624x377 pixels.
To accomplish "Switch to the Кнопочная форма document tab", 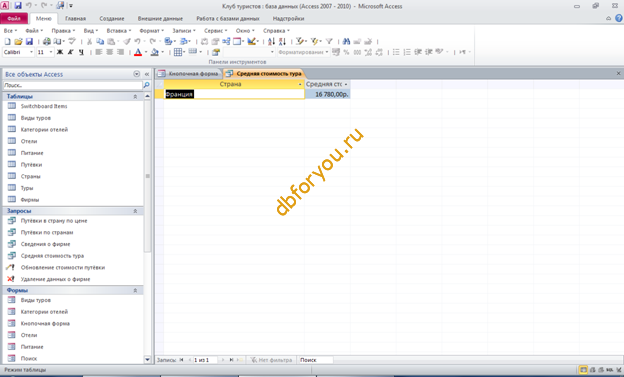I will pos(189,74).
